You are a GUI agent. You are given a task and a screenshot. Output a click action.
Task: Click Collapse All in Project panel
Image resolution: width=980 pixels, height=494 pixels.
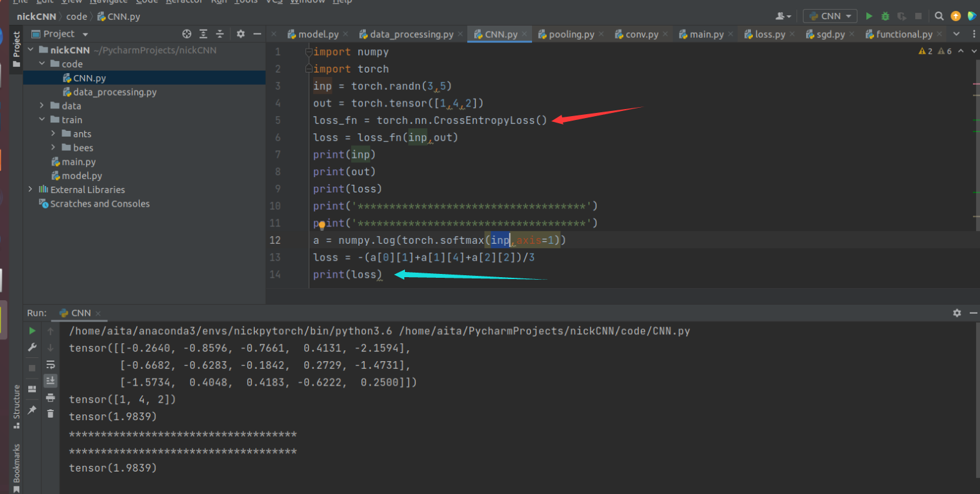(x=219, y=34)
